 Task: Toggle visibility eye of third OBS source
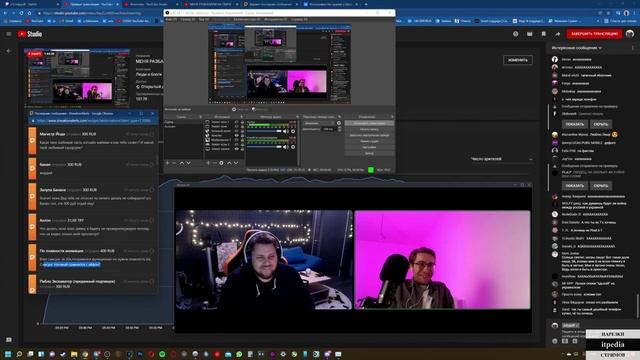(237, 131)
